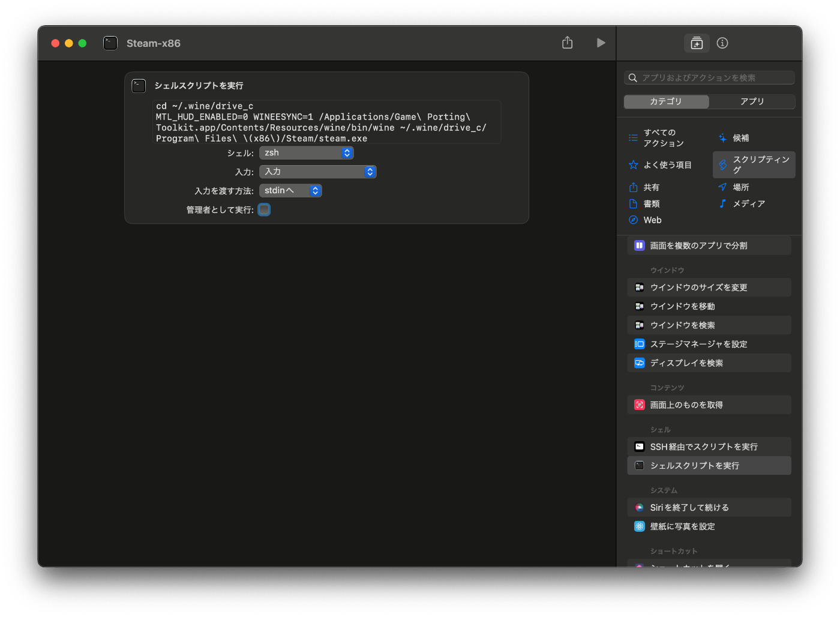Click the red screen-capture icon
This screenshot has height=617, width=840.
640,405
